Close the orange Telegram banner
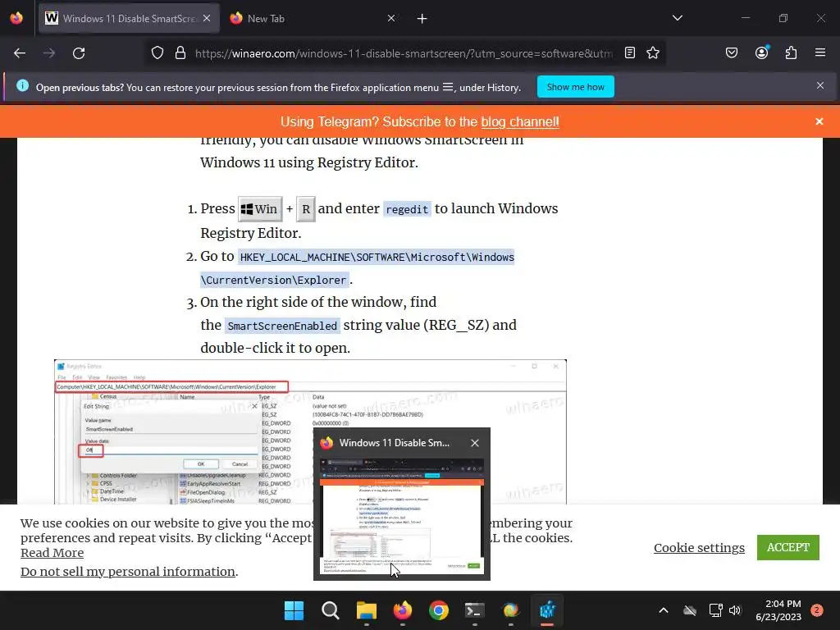This screenshot has width=840, height=630. pyautogui.click(x=819, y=121)
